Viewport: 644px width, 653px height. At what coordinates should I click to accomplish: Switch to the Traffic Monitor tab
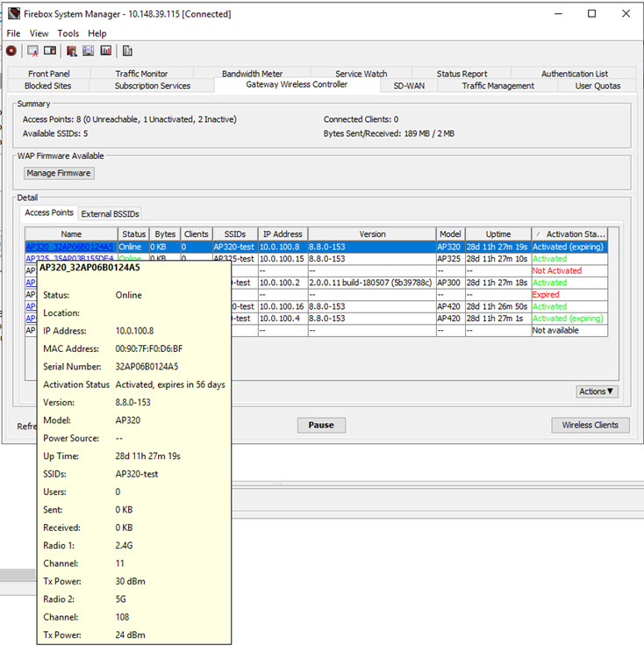tap(140, 74)
